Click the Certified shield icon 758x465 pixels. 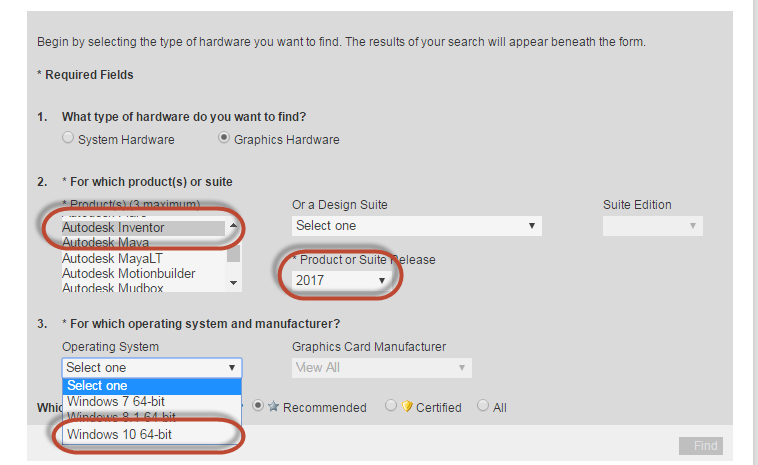click(407, 407)
